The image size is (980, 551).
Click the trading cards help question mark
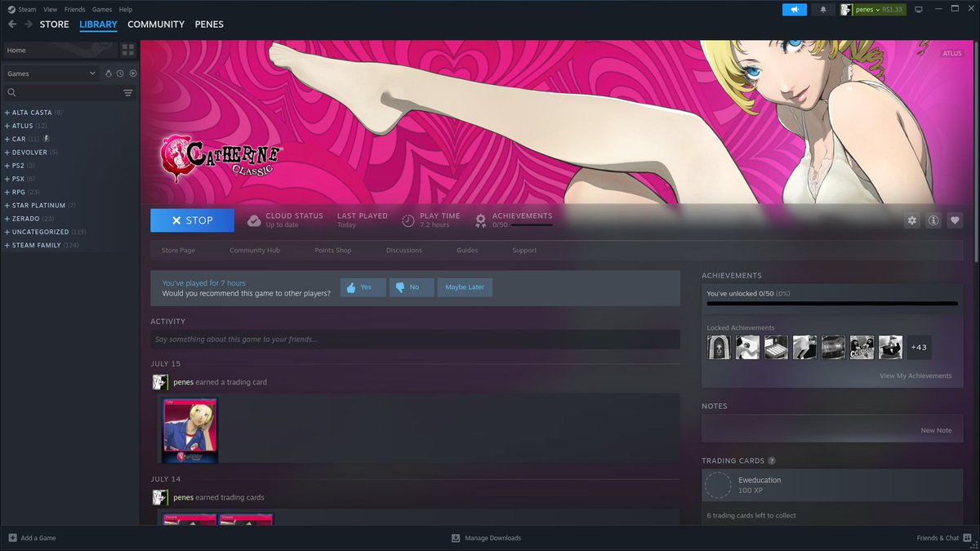point(772,461)
